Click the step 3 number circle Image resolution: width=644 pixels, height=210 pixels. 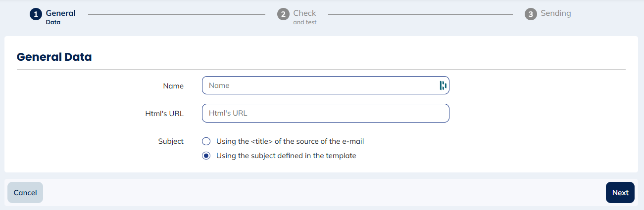pos(531,14)
